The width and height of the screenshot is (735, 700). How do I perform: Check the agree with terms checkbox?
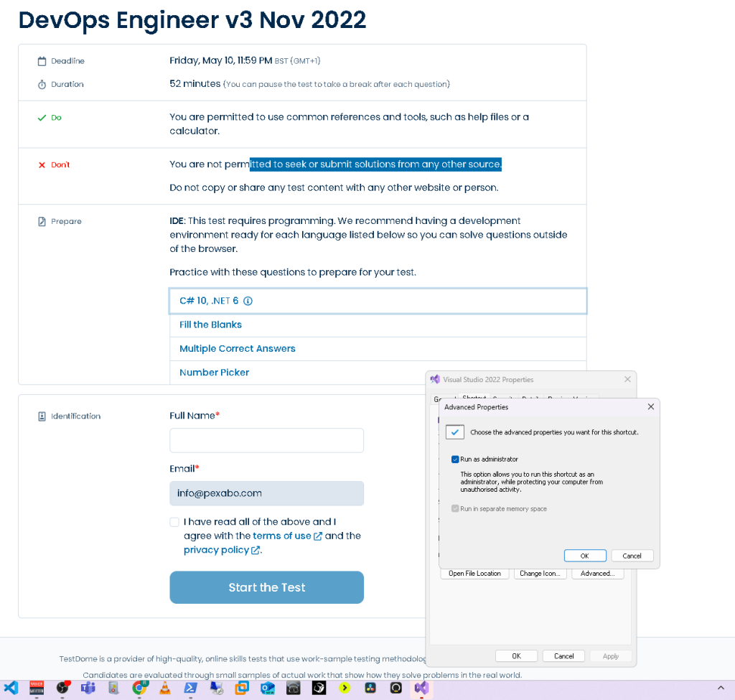tap(174, 522)
